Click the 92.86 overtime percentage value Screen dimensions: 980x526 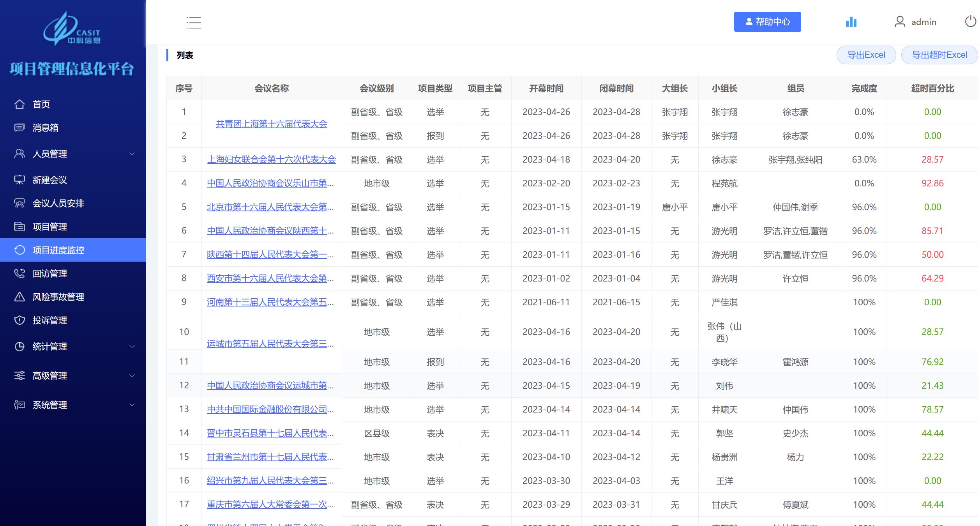932,183
